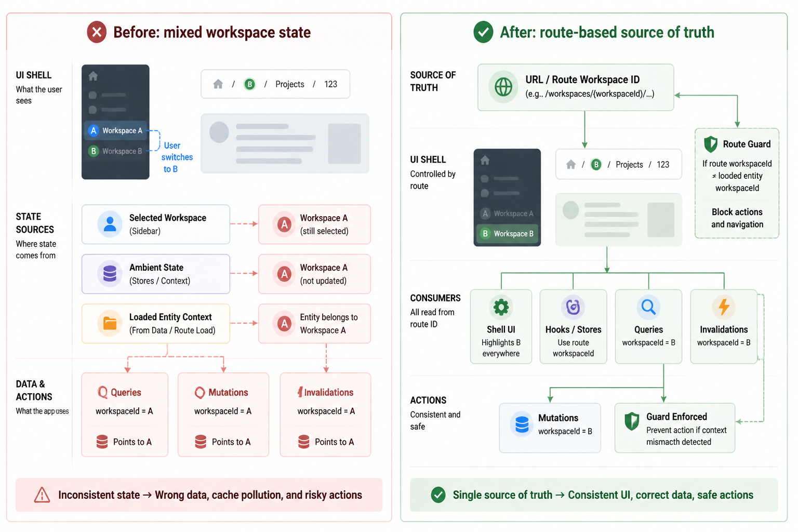This screenshot has height=532, width=798.
Task: Click the magnifier icon in red Queries card
Action: pos(103,392)
